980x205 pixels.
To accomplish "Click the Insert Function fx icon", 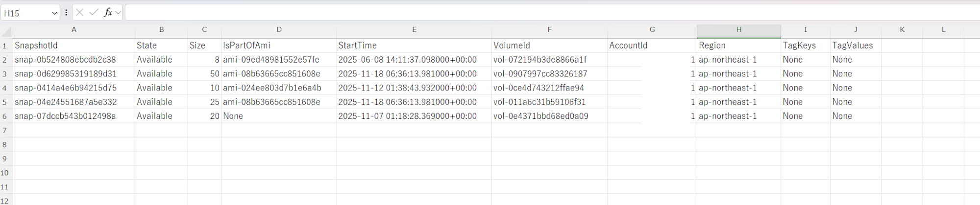I will coord(108,13).
